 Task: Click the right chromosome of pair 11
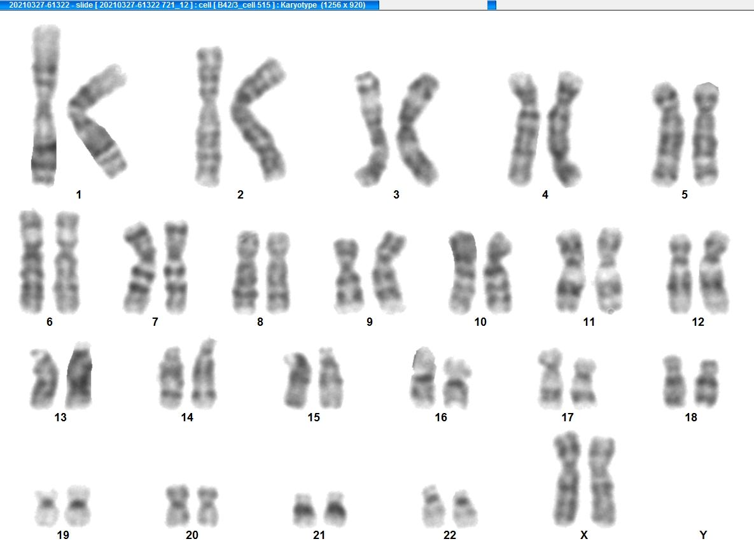click(x=610, y=270)
